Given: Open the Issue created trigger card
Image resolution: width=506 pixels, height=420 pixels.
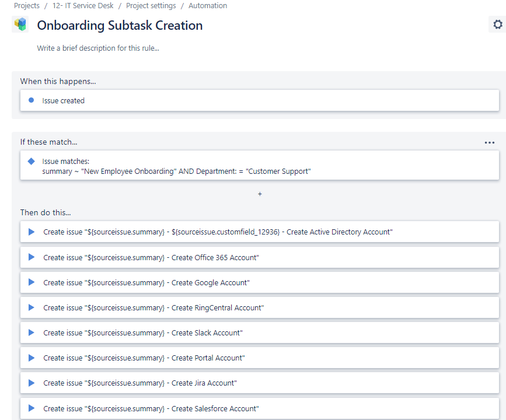Looking at the screenshot, I should [x=260, y=100].
